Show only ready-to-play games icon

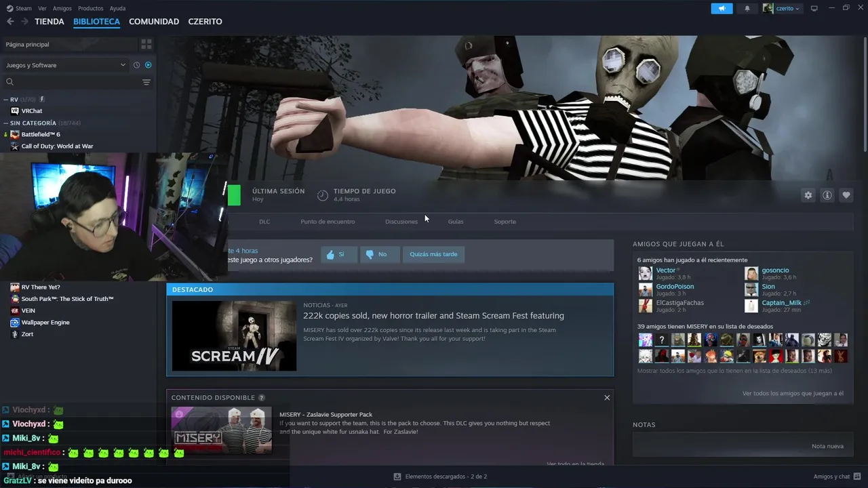click(149, 65)
